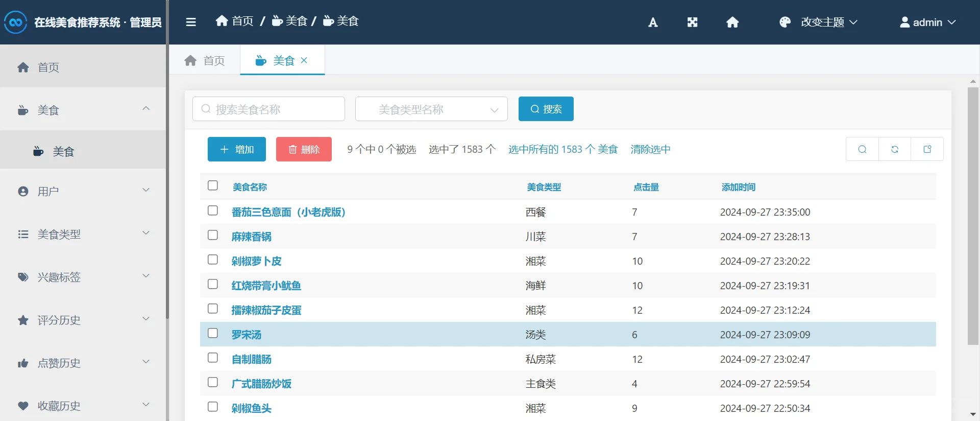980x421 pixels.
Task: Click the cup icon in 美食 tab
Action: (x=261, y=61)
